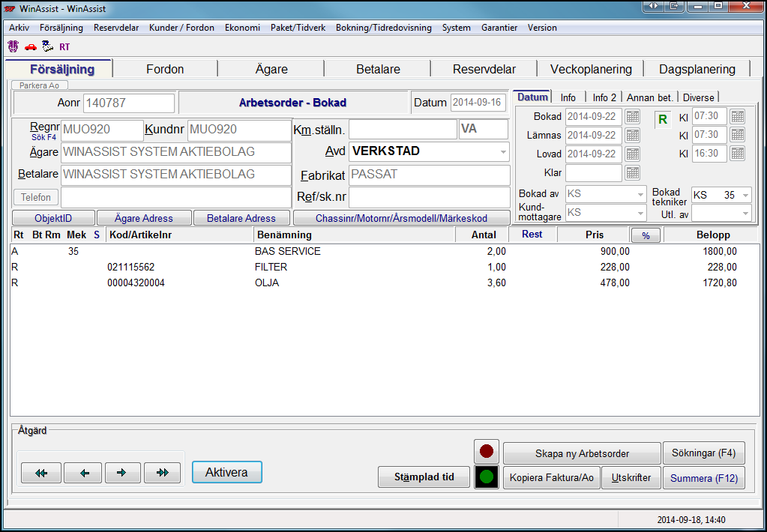Click Kopiera Faktura/Ao button
Viewport: 767px width, 532px height.
point(551,478)
